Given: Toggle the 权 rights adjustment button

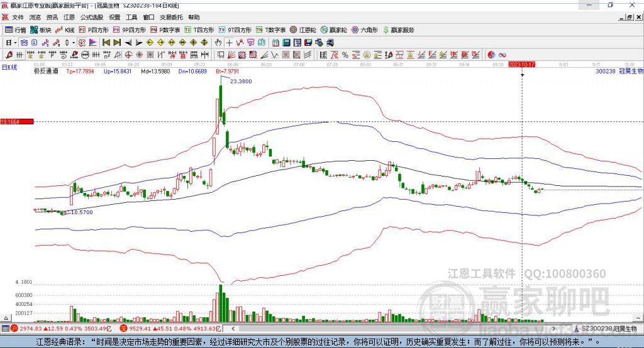Looking at the screenshot, I should point(82,43).
